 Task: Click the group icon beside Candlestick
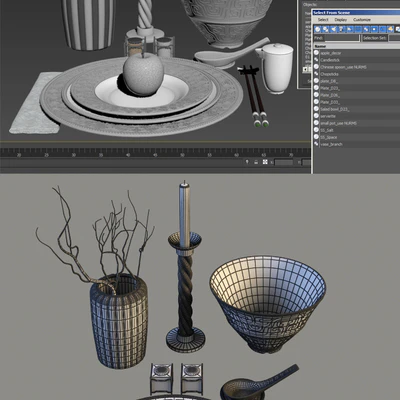[x=316, y=60]
